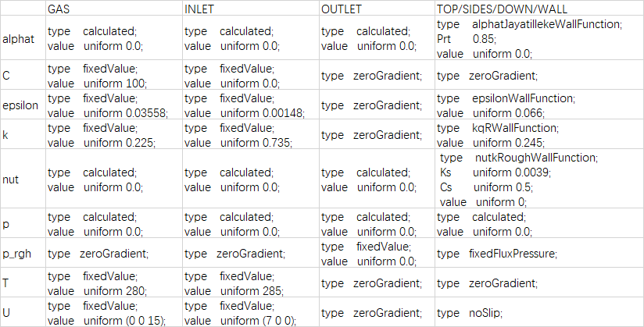
Task: Select the p_rgh row label
Action: (18, 253)
